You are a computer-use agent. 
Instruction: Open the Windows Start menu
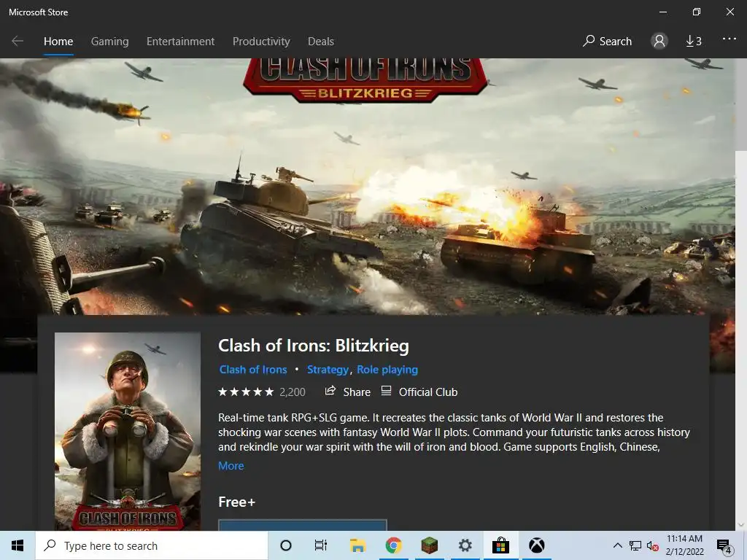(18, 545)
